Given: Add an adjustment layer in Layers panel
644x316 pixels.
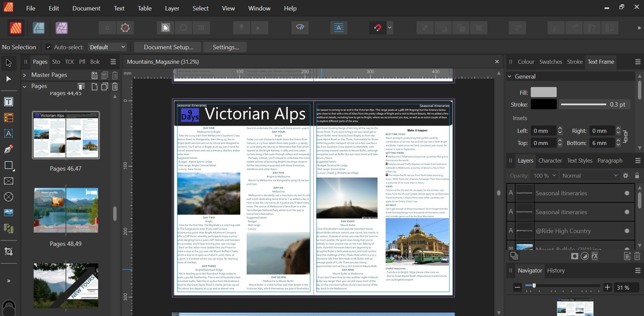Looking at the screenshot, I should [x=585, y=256].
